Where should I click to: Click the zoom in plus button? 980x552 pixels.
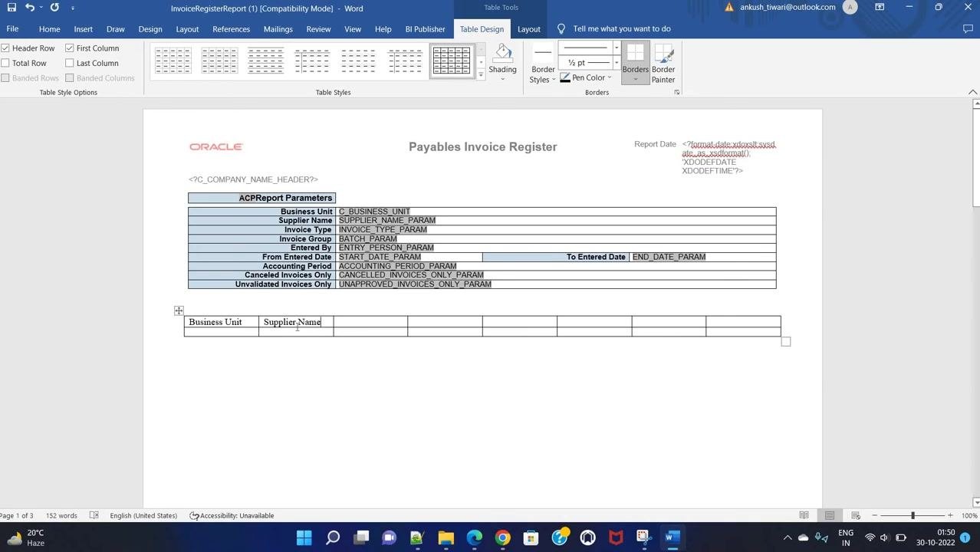pyautogui.click(x=950, y=516)
